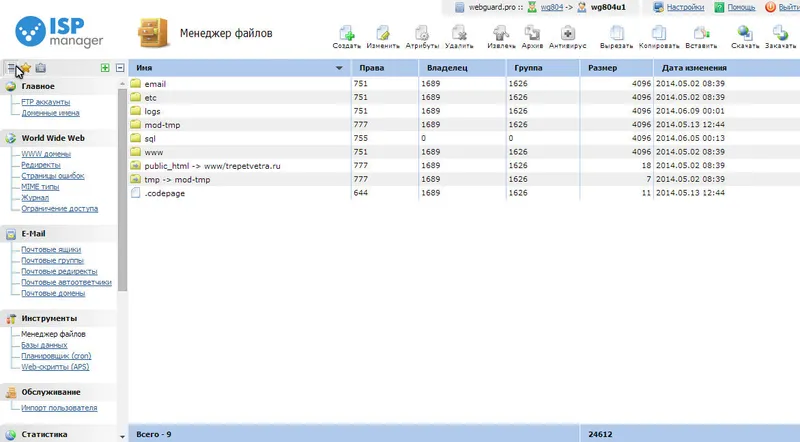Viewport: 800px width, 442px height.
Task: Click the wg804 user link in top bar
Action: [552, 7]
